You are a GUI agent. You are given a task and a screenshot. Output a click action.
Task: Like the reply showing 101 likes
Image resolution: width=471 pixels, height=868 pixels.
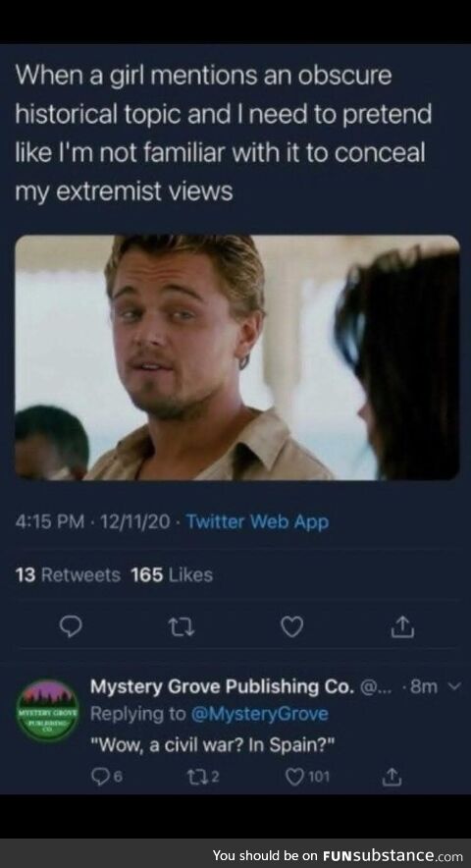tap(306, 778)
